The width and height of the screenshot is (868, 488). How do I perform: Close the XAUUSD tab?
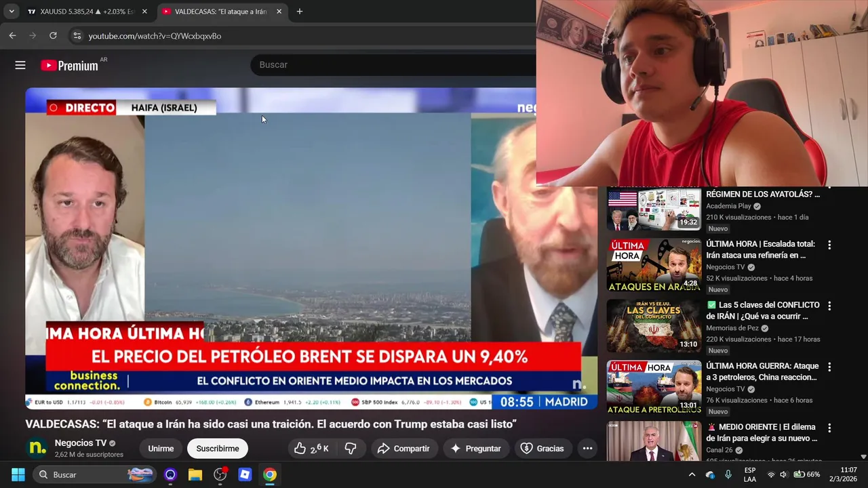[x=144, y=12]
